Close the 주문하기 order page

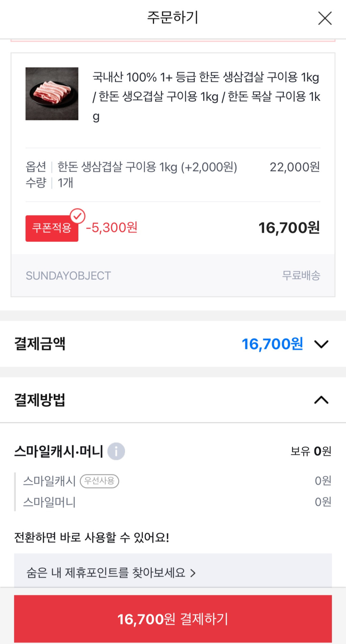(x=325, y=18)
